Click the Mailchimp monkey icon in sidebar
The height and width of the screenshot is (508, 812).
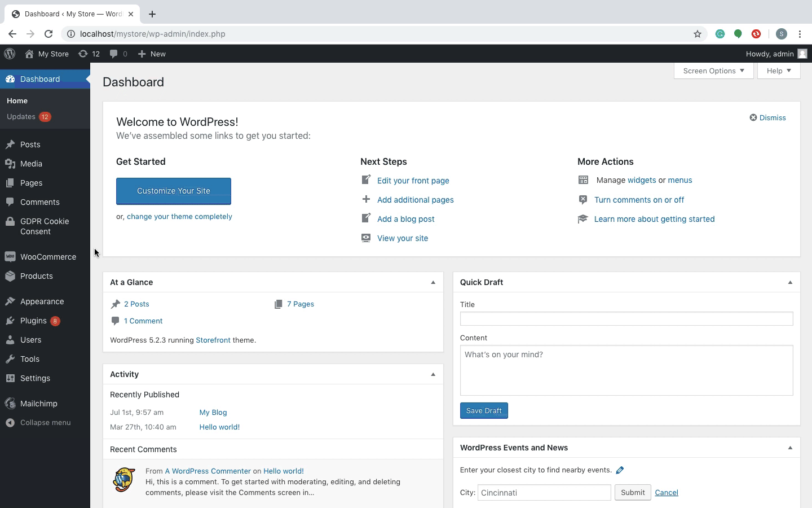tap(10, 404)
